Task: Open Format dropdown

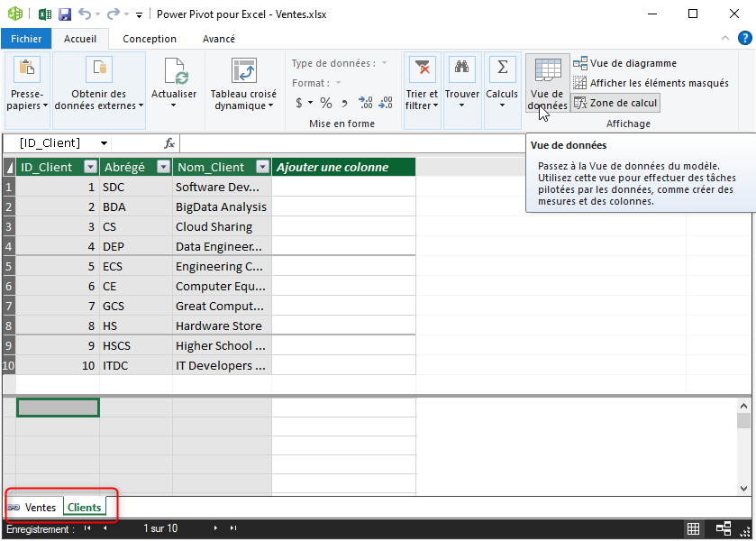Action: (x=338, y=83)
